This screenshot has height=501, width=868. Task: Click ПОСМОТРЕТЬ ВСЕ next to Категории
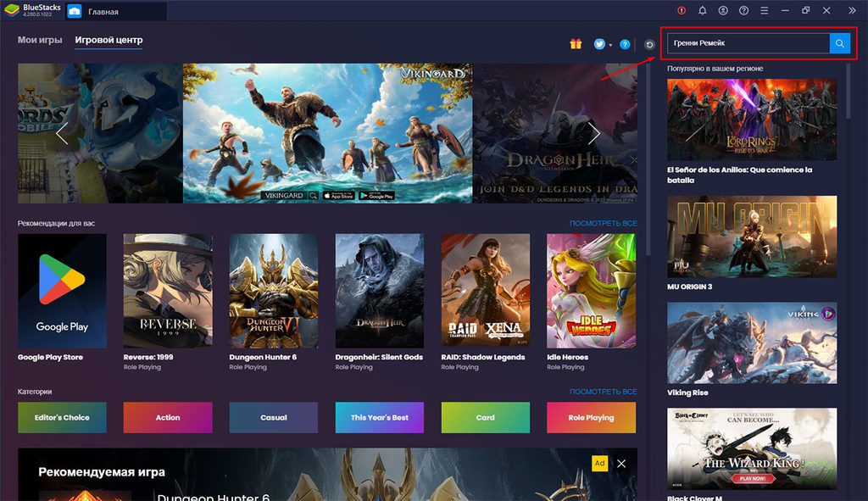[603, 392]
